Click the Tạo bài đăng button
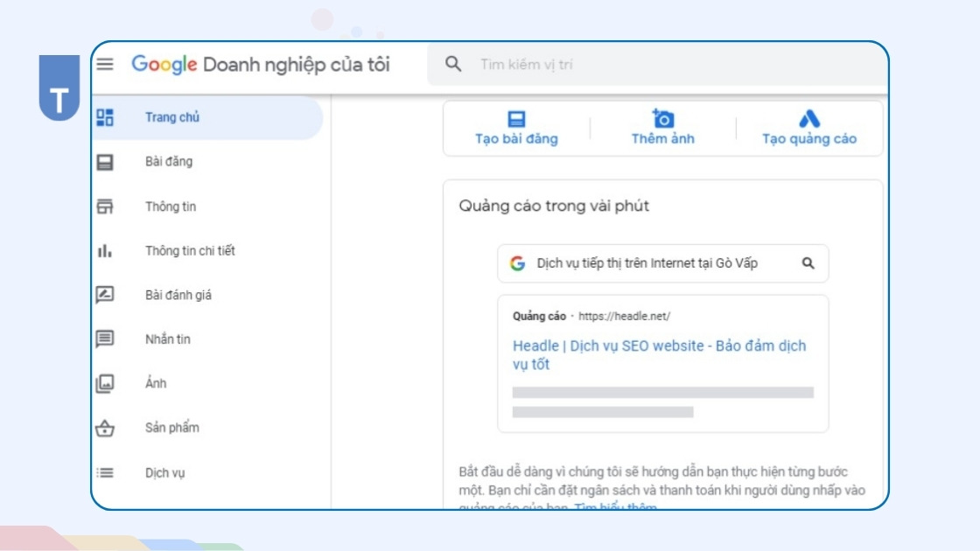 (515, 125)
